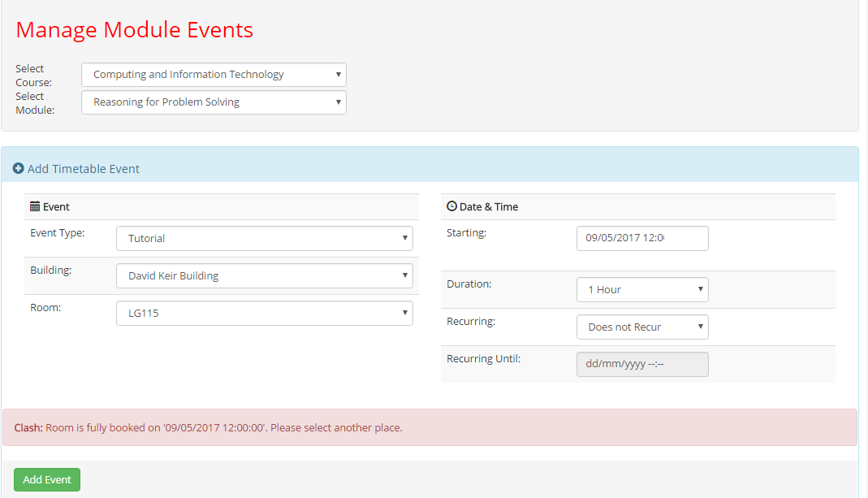Screen dimensions: 868x498
Task: Click the arrow icon on the Duration selector
Action: (702, 289)
